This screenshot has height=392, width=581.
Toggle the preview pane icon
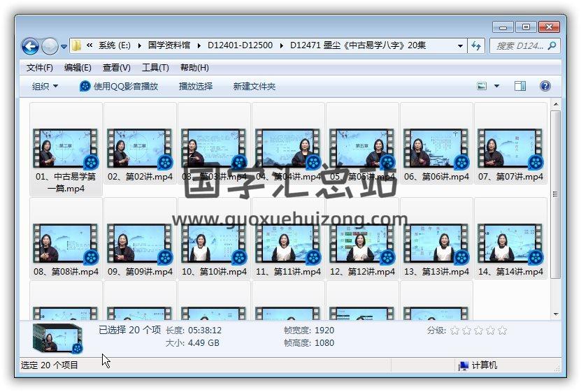[520, 86]
